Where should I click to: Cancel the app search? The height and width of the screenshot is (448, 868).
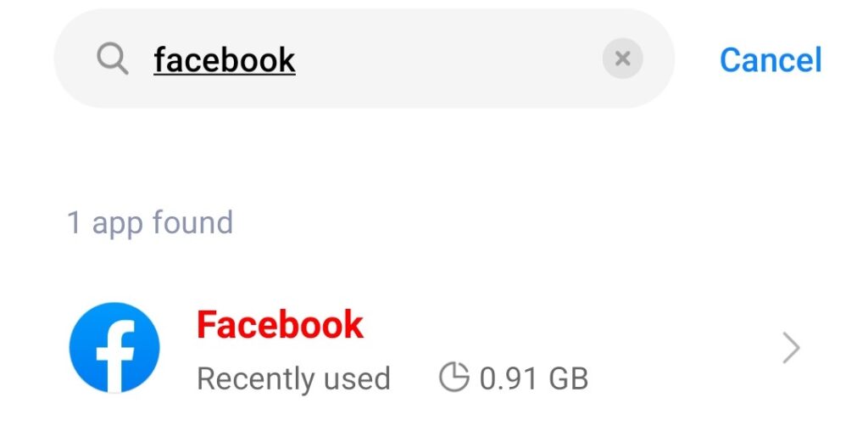pos(770,59)
